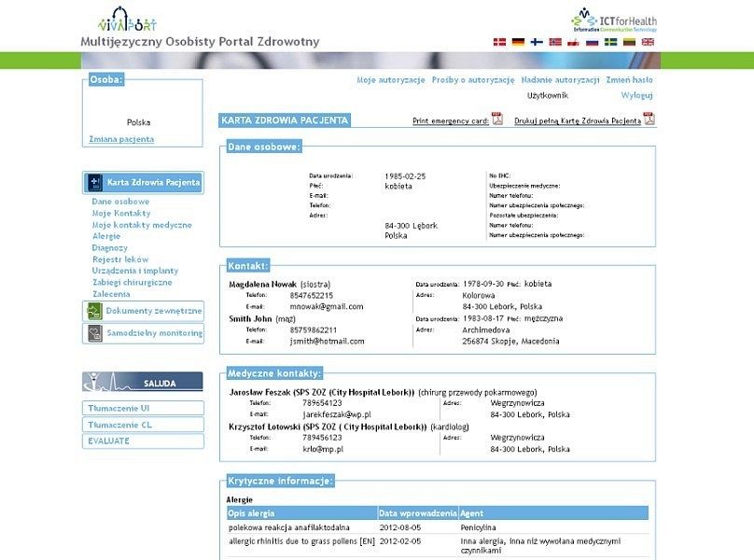Switch to Swedish via the flag icon
This screenshot has height=560, width=754.
tap(610, 42)
